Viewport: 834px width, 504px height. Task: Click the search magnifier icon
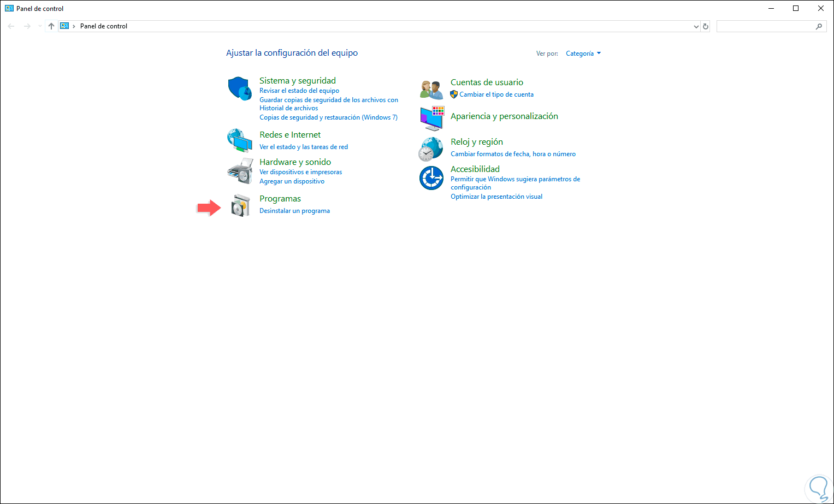pyautogui.click(x=819, y=26)
